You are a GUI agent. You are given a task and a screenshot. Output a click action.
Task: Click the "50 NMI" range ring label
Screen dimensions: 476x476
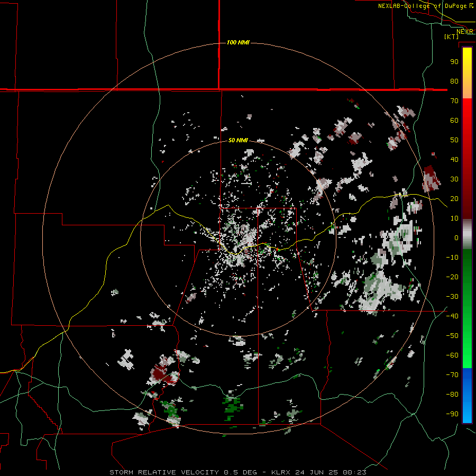tap(238, 140)
